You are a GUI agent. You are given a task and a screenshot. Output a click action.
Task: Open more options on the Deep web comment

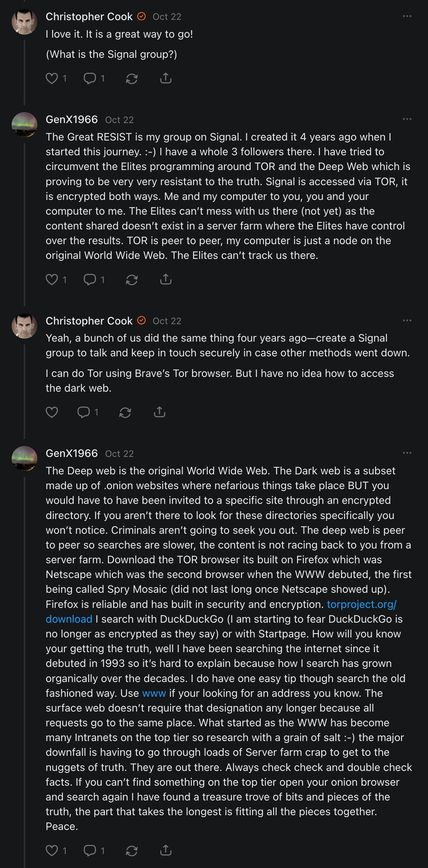407,453
